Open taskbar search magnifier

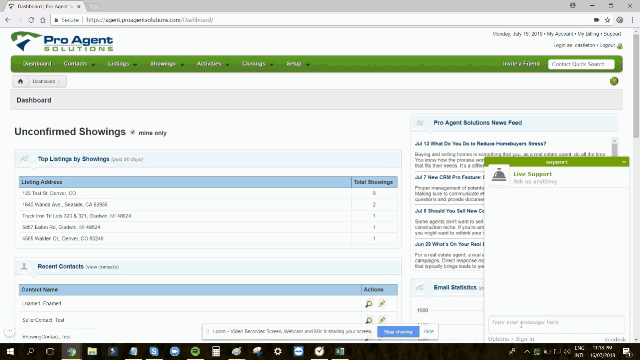(30, 351)
